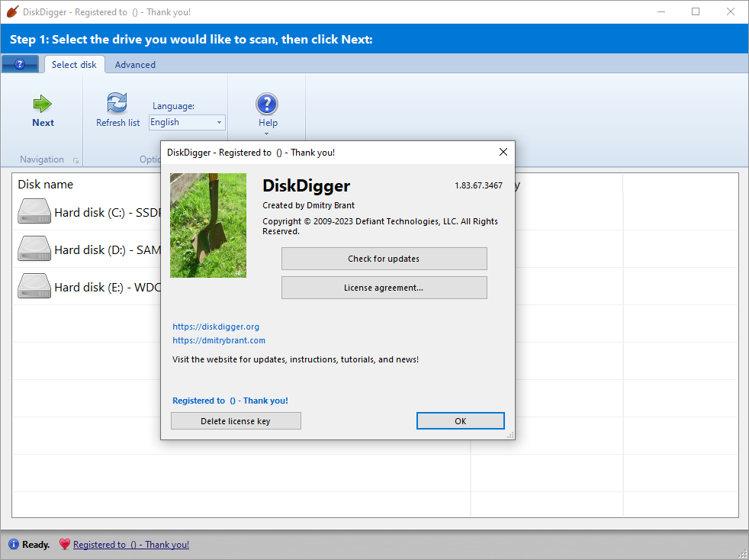Open the Language dropdown

(187, 122)
